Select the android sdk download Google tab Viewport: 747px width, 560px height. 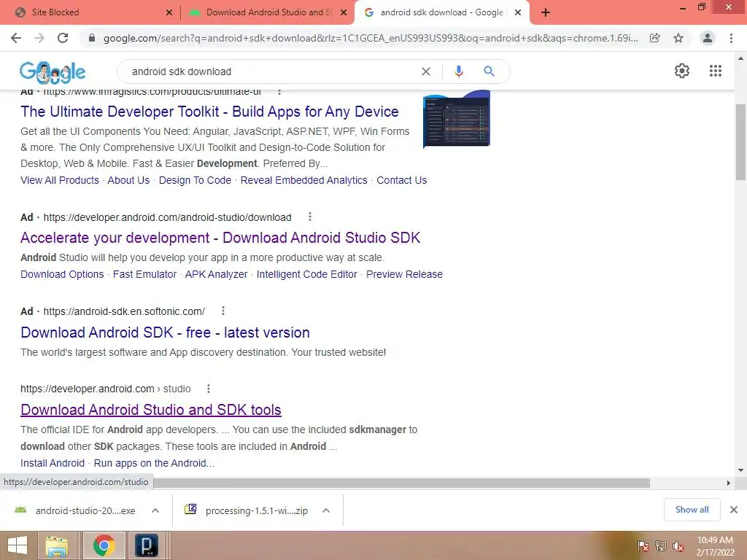tap(441, 12)
